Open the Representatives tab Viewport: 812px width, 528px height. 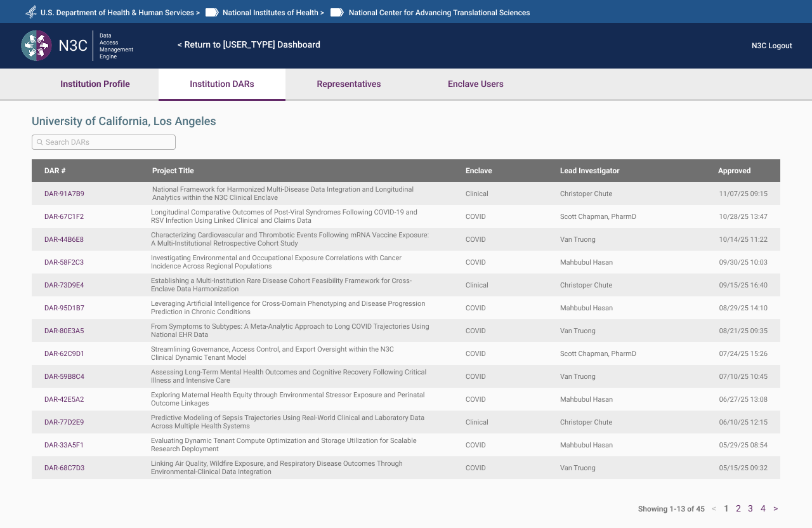349,84
